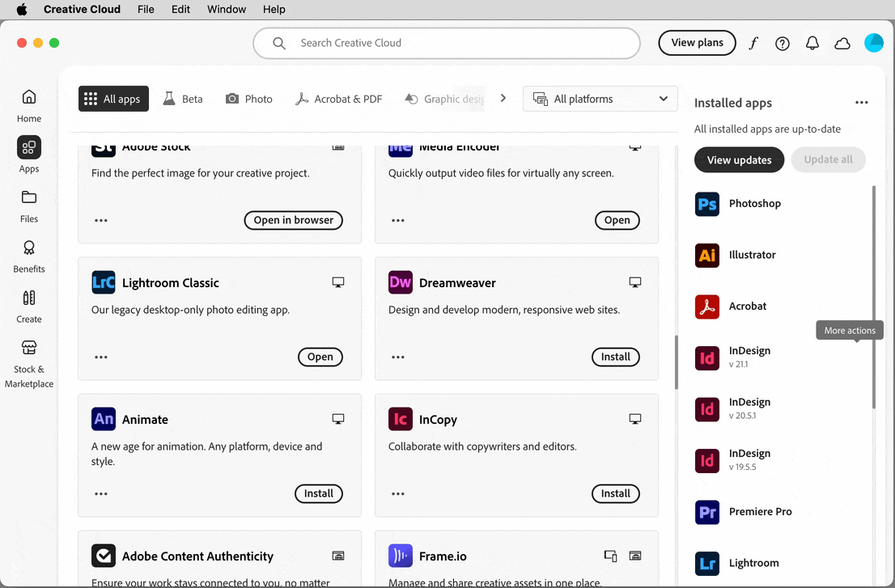Open the Window menu in menu bar

click(x=226, y=9)
